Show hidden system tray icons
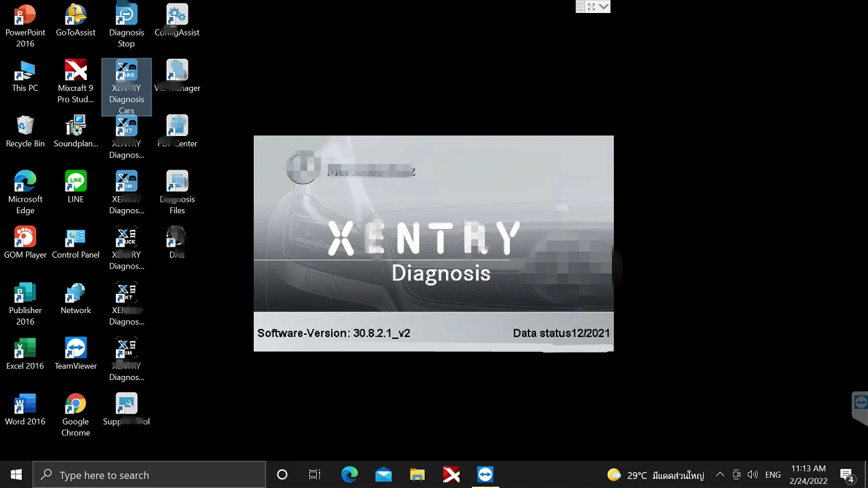This screenshot has width=868, height=488. click(720, 474)
